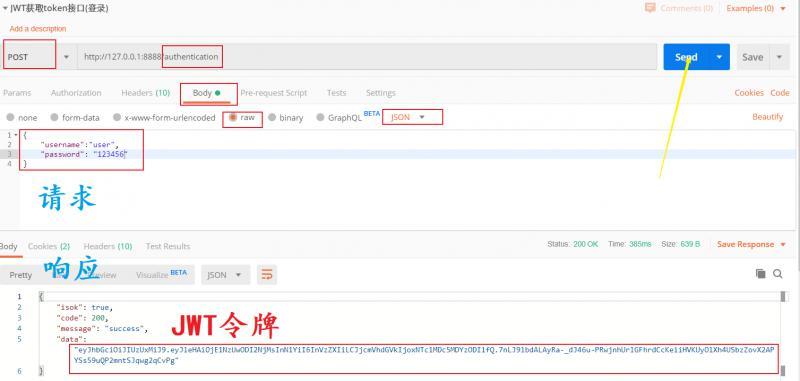Click the Beautify link
Image resolution: width=800 pixels, height=381 pixels.
[767, 117]
